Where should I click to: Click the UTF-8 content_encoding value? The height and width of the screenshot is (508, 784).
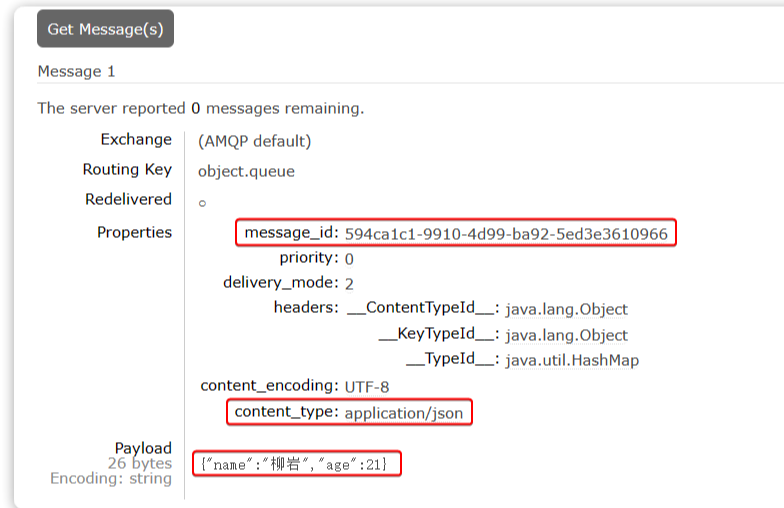[x=367, y=386]
